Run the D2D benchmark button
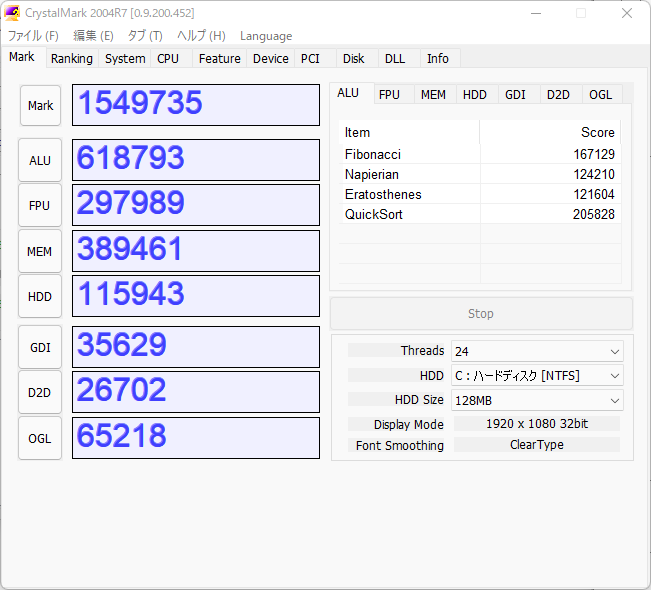651x590 pixels. [40, 392]
